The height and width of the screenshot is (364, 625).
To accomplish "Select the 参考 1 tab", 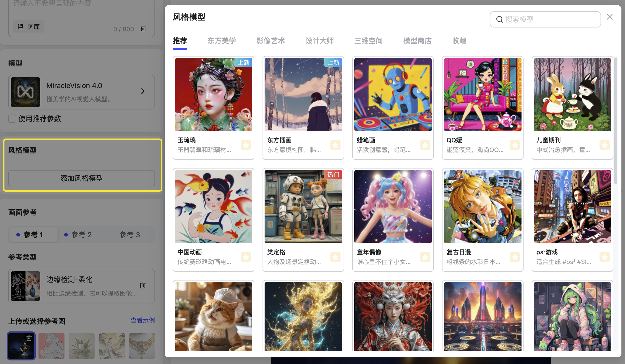I will pos(33,234).
